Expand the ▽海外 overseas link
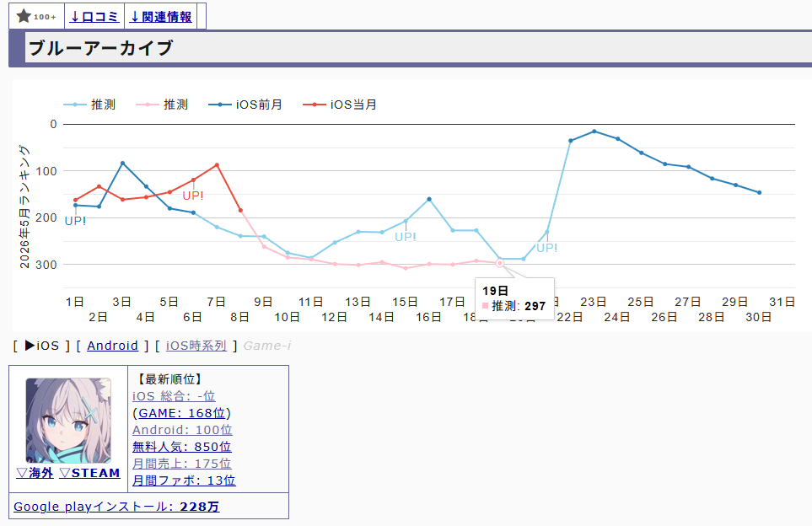 (35, 473)
